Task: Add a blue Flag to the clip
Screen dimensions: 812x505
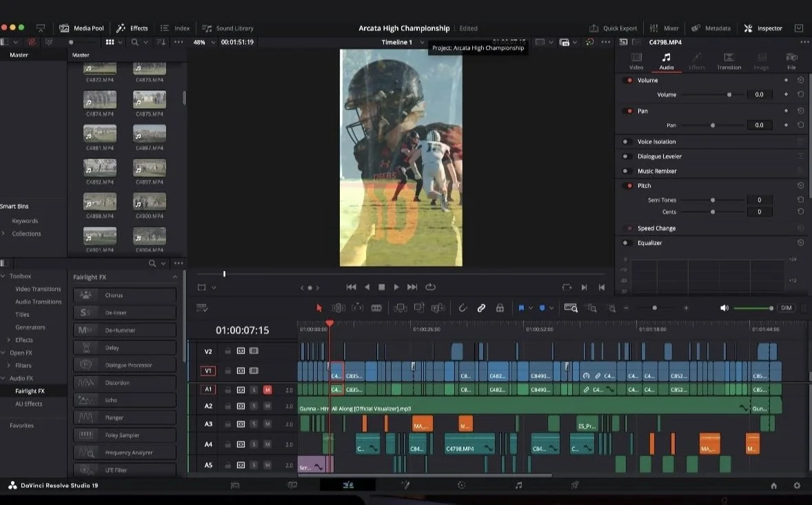Action: pos(522,308)
